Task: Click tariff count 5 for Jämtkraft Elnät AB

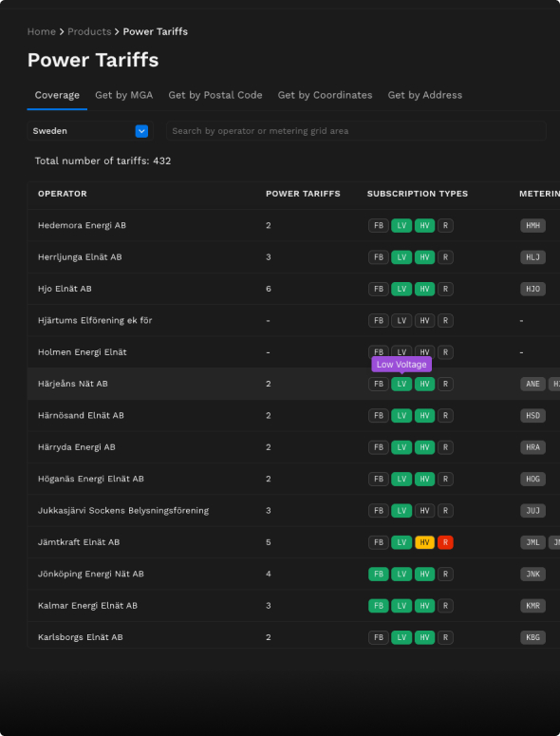Action: [x=269, y=542]
